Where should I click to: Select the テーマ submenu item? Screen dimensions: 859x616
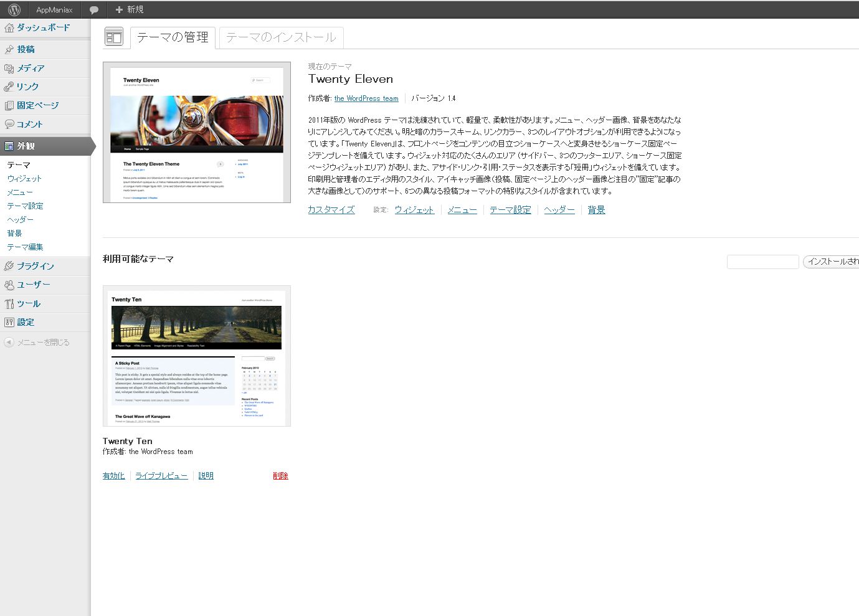tap(19, 165)
